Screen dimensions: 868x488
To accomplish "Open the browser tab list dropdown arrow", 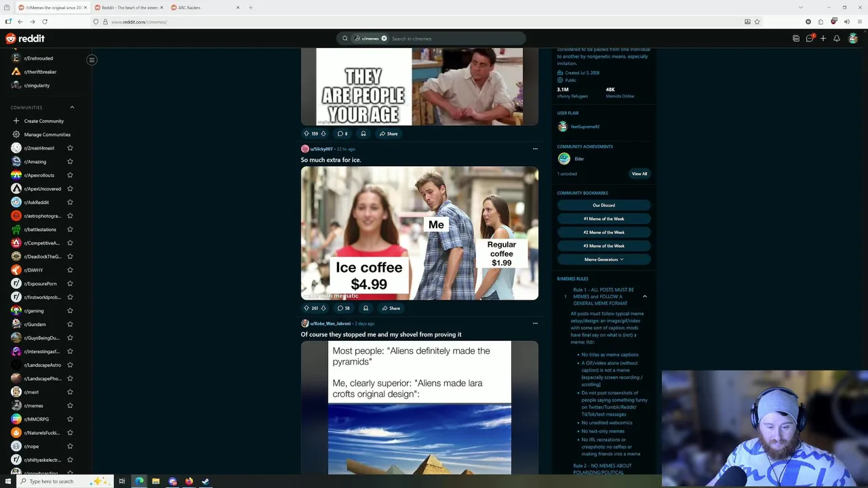I will [800, 7].
